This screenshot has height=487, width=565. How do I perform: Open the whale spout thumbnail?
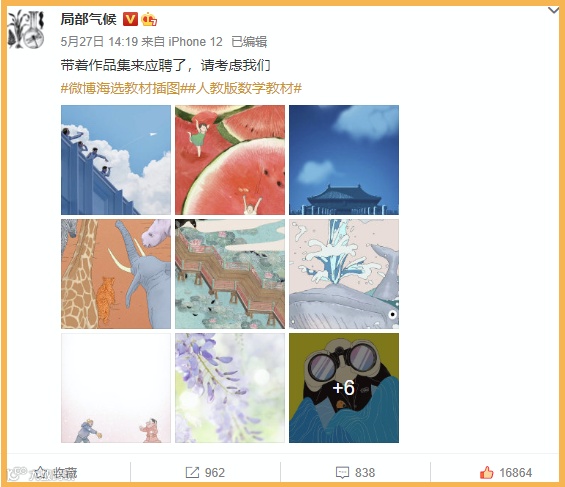[x=344, y=274]
